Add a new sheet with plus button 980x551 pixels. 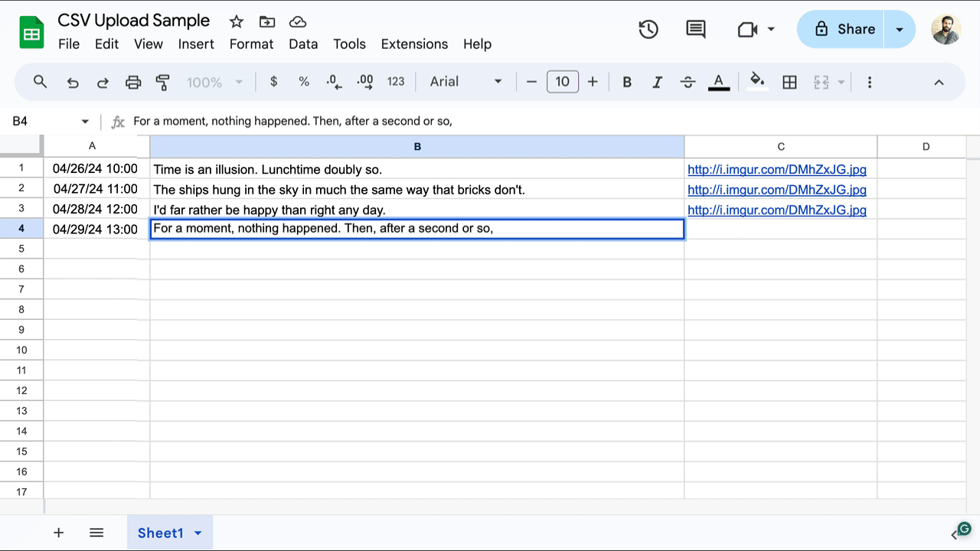pos(59,533)
